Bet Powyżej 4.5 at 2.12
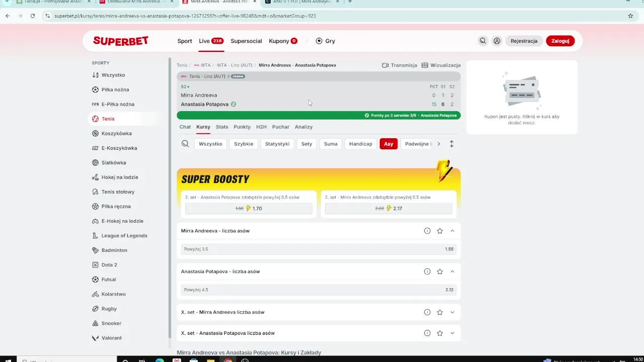This screenshot has width=644, height=362. point(318,290)
